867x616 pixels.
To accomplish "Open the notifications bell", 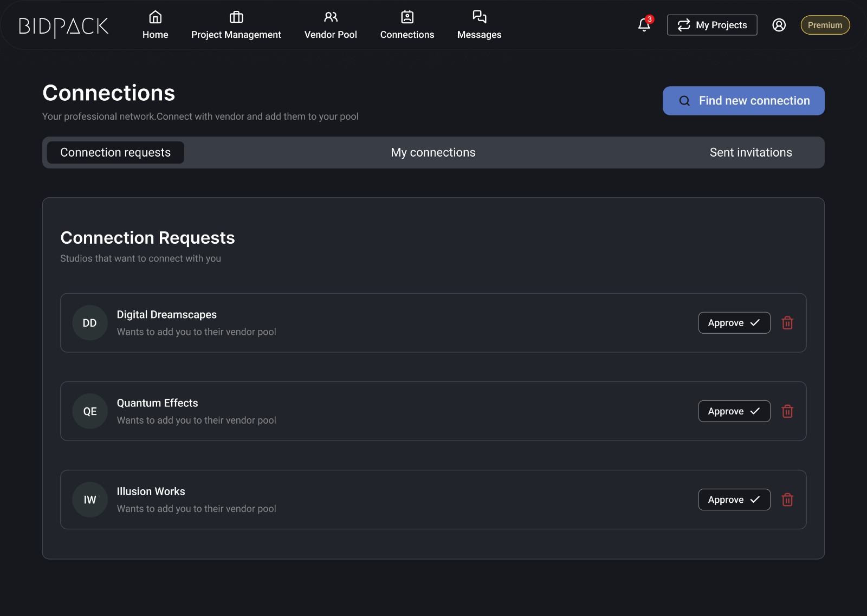I will 644,25.
